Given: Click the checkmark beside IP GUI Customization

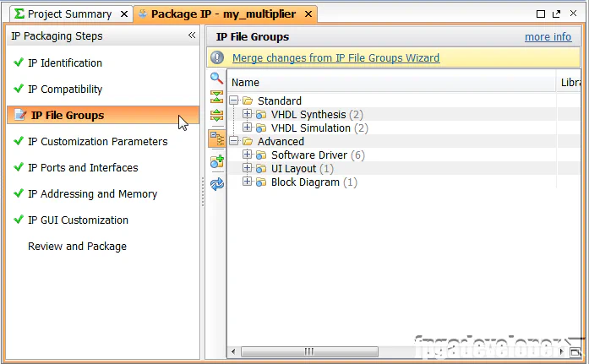Looking at the screenshot, I should point(19,219).
